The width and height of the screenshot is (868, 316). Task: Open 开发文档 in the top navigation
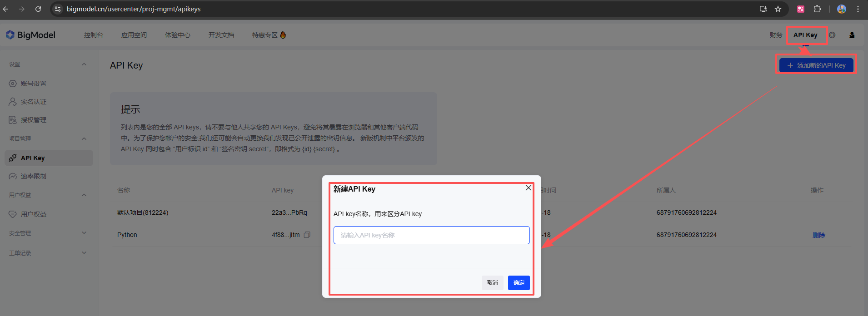tap(221, 35)
